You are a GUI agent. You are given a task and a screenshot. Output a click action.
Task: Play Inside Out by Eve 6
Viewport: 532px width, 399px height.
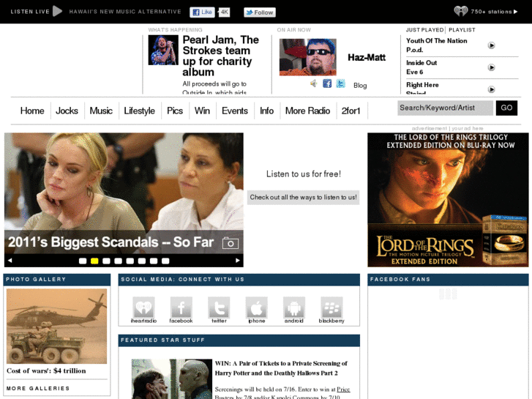[491, 67]
